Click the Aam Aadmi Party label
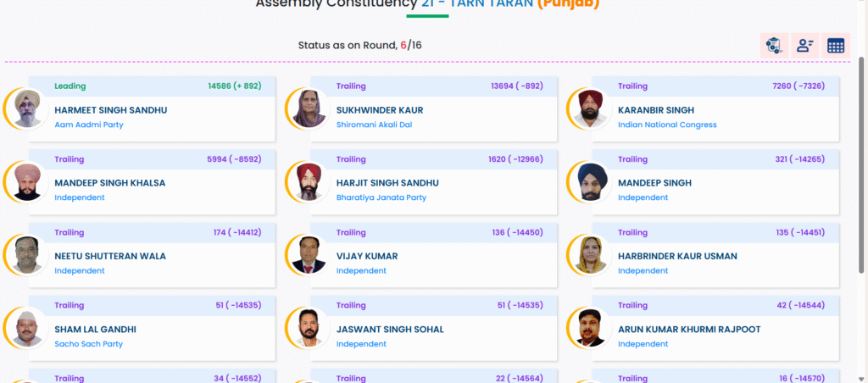Viewport: 868px width, 383px height. [x=89, y=125]
